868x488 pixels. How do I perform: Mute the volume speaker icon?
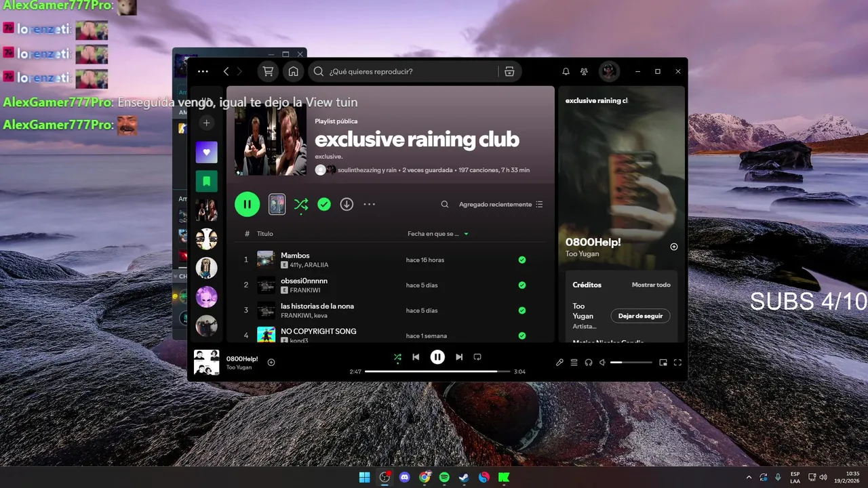coord(602,363)
